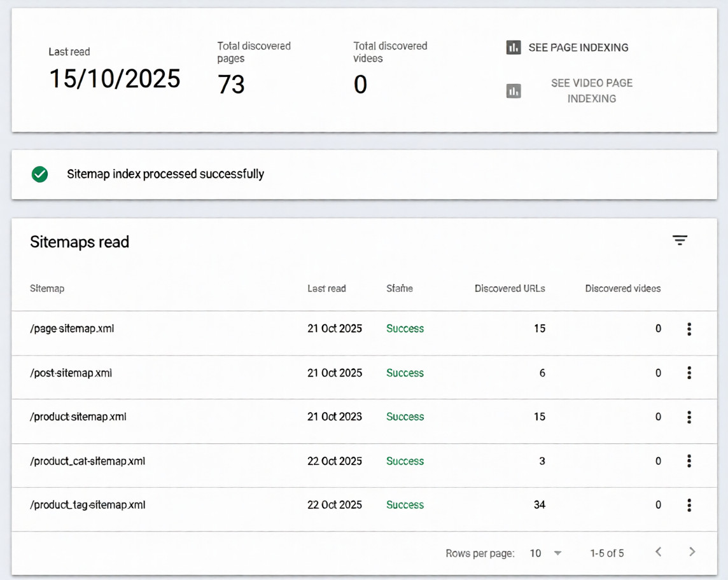Click the SEE PAGE INDEXING link
Screen dimensions: 728x580
pos(577,47)
